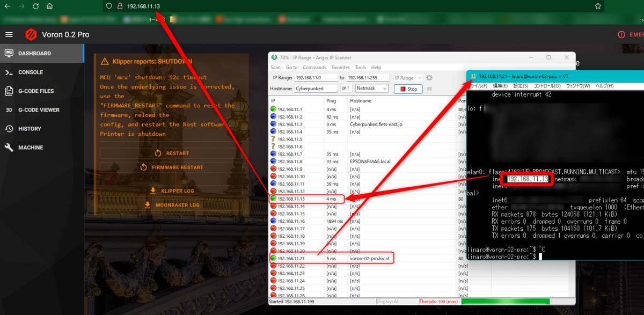Image resolution: width=644 pixels, height=315 pixels.
Task: Stop the running scan
Action: click(x=408, y=89)
